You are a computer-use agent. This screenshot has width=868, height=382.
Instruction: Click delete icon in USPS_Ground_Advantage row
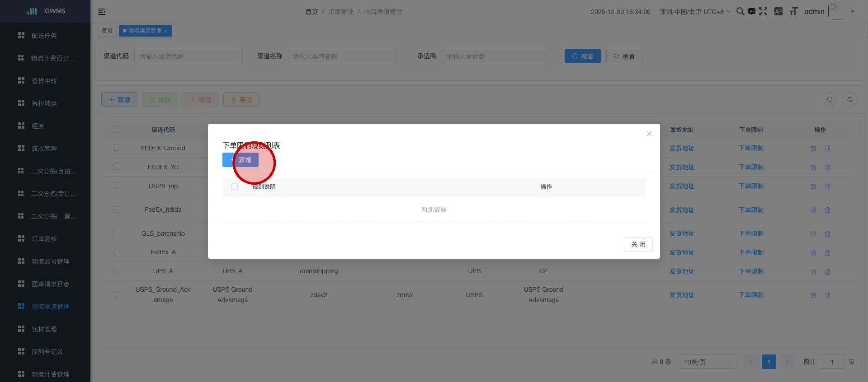pyautogui.click(x=828, y=295)
